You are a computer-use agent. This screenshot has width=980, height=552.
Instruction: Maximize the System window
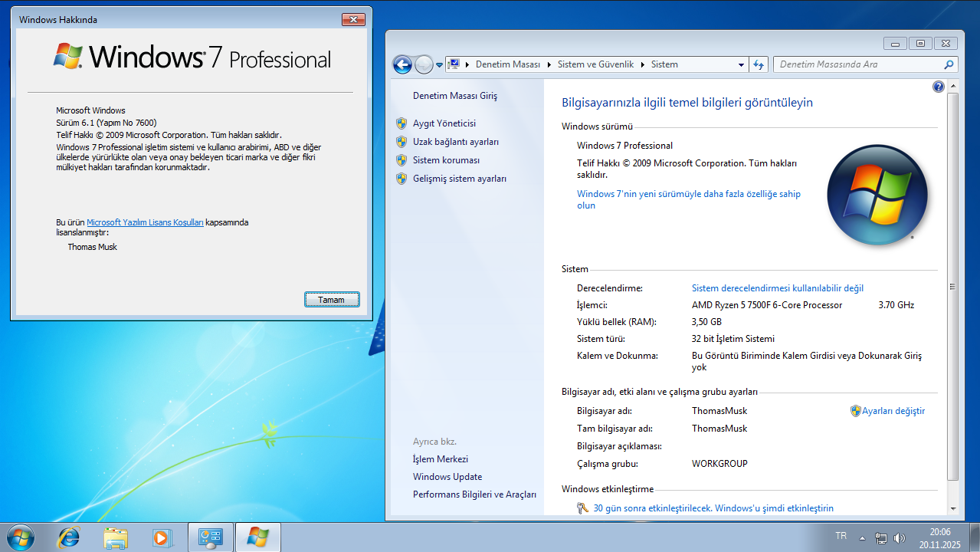920,44
